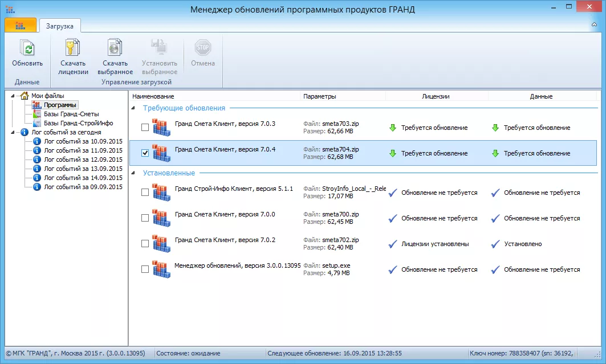Screen dimensions: 606x364
Task: Check the Менеджер обновлений 3.0.0.13095 box
Action: 145,269
